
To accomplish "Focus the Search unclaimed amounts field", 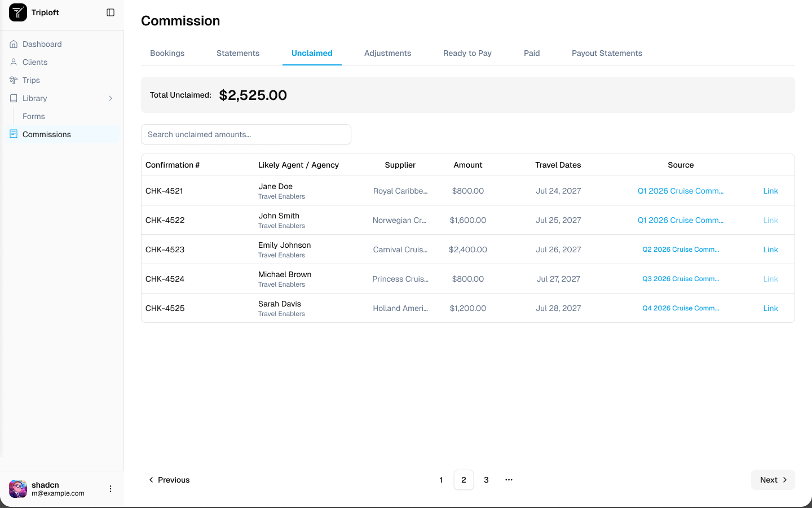I will [246, 134].
